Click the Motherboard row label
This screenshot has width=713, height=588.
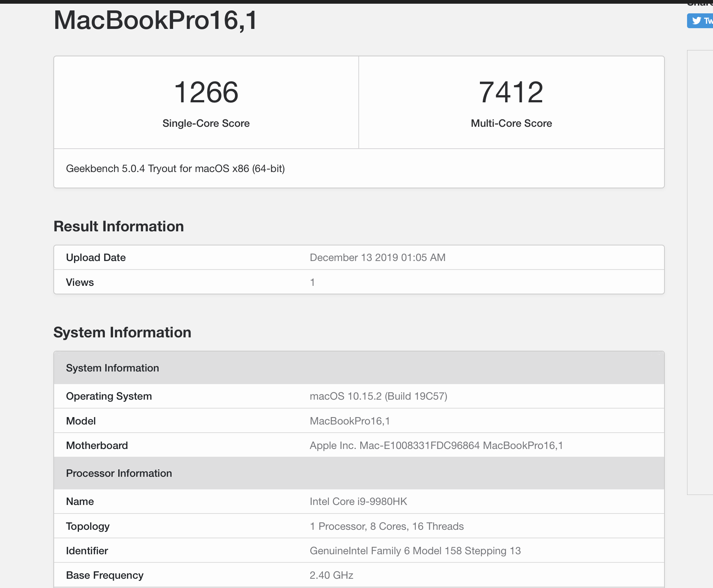click(97, 445)
